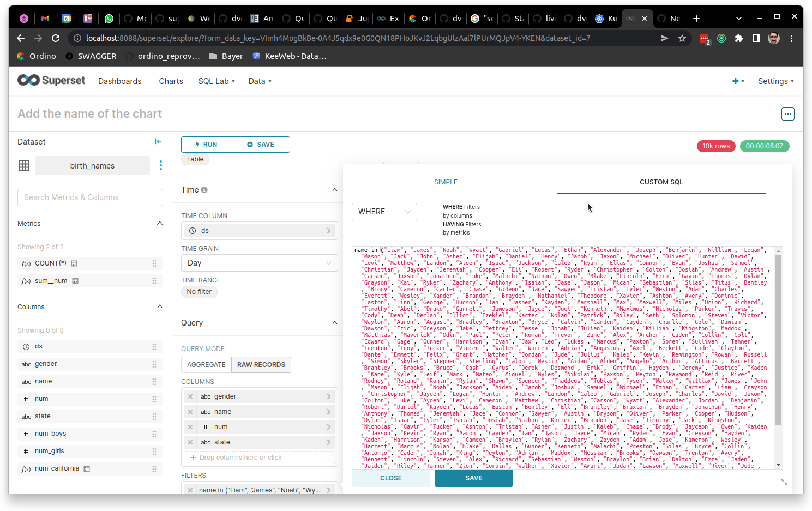Viewport: 812px width, 511px height.
Task: Switch to the SIMPLE filter tab
Action: (446, 182)
